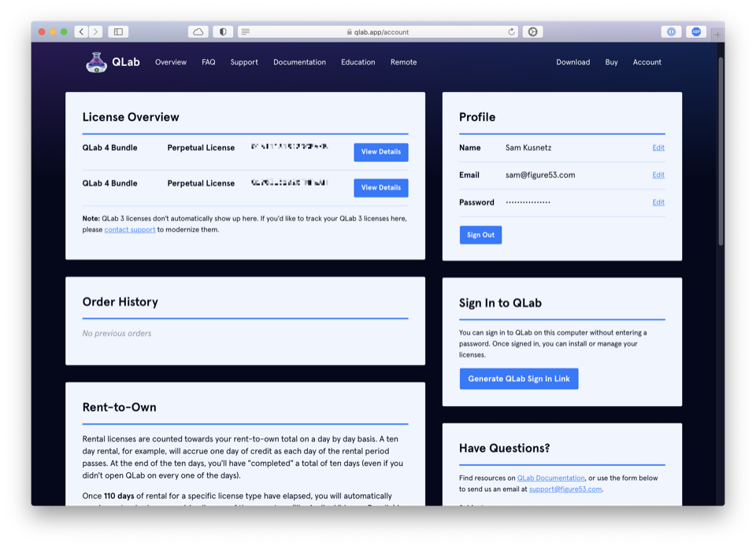756x547 pixels.
Task: Click Generate QLab Sign In Link
Action: [518, 379]
